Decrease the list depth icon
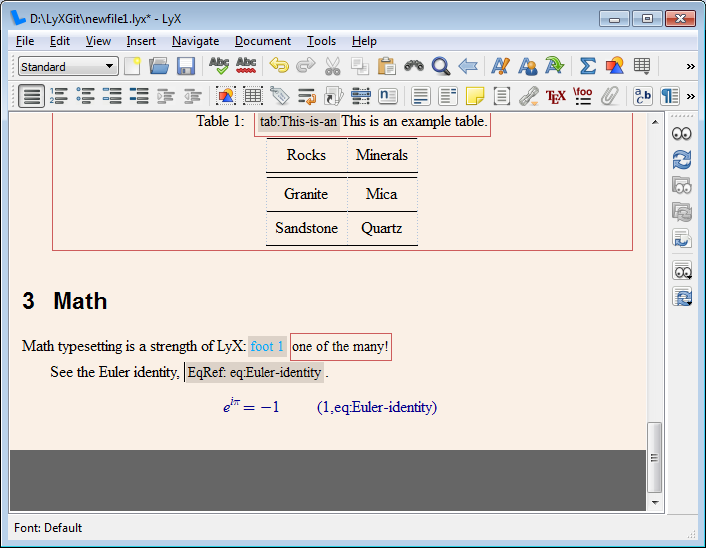 pos(193,96)
